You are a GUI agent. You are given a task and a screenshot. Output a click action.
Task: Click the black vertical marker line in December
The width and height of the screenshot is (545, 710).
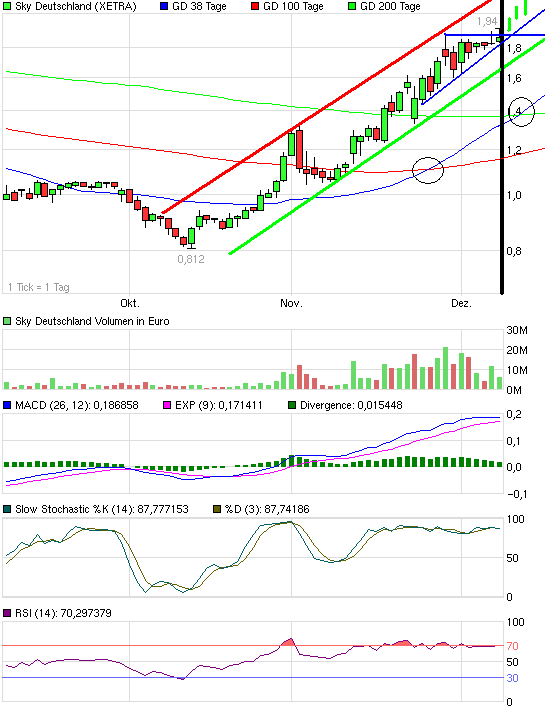click(502, 147)
